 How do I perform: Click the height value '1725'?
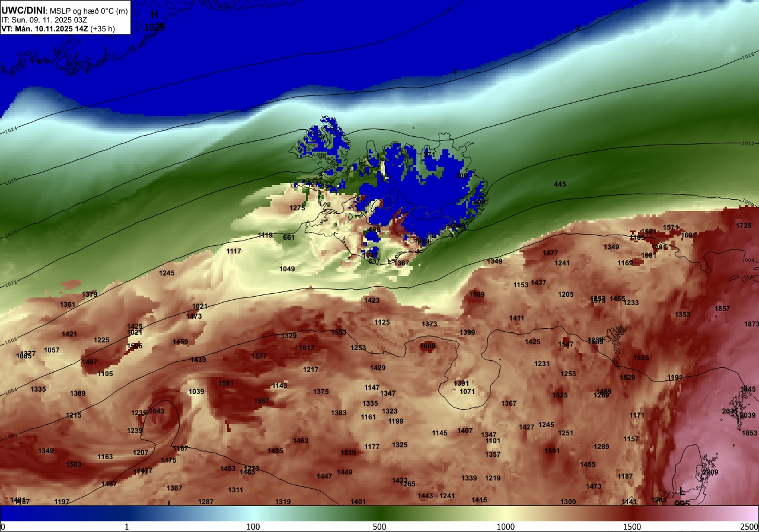[744, 226]
